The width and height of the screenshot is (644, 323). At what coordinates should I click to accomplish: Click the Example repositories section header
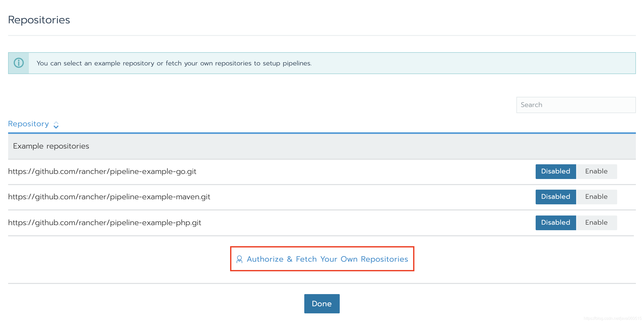tap(322, 146)
